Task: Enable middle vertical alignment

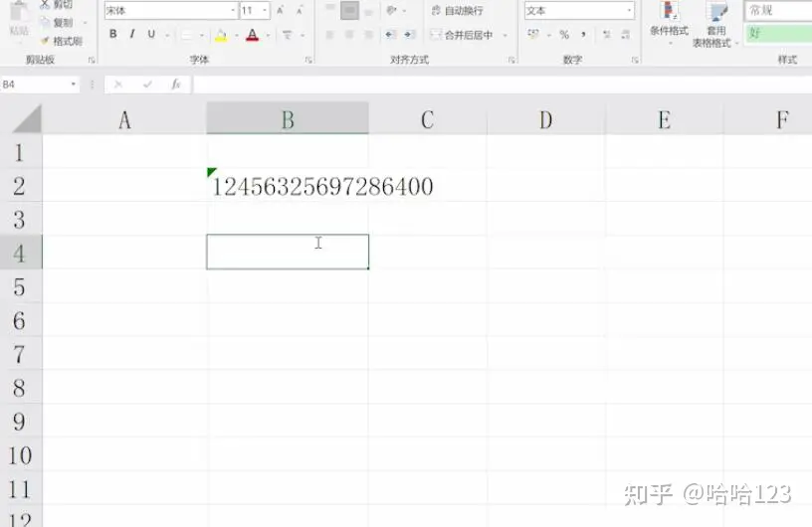Action: (349, 10)
